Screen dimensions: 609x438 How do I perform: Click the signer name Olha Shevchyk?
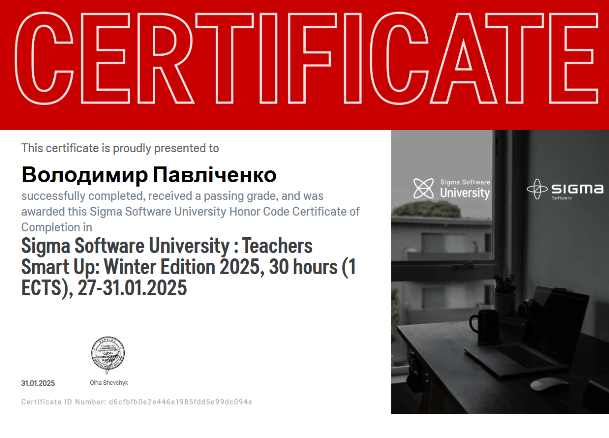[109, 382]
